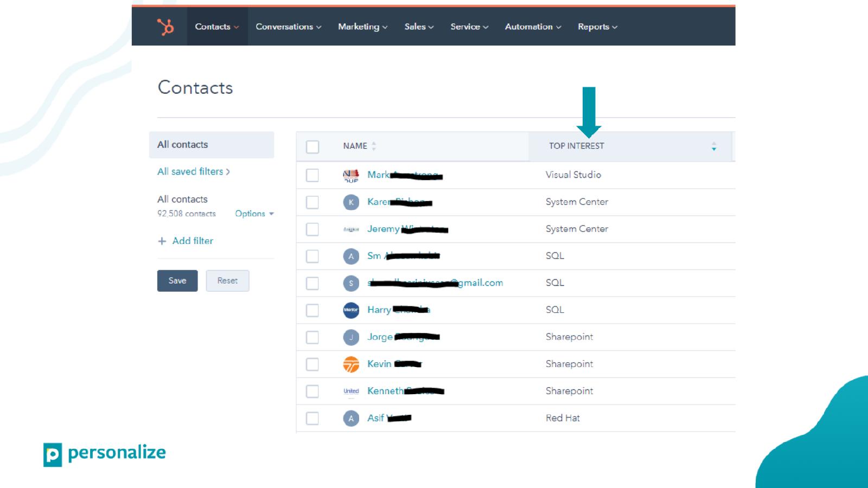Click Sharepoint in Kenneth's row
Image resolution: width=868 pixels, height=488 pixels.
click(x=570, y=391)
